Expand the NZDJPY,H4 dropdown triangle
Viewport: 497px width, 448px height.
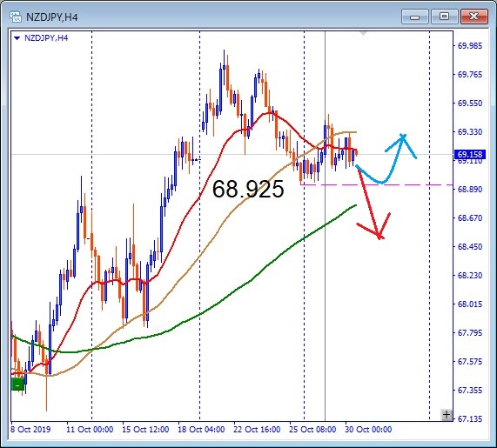point(17,38)
